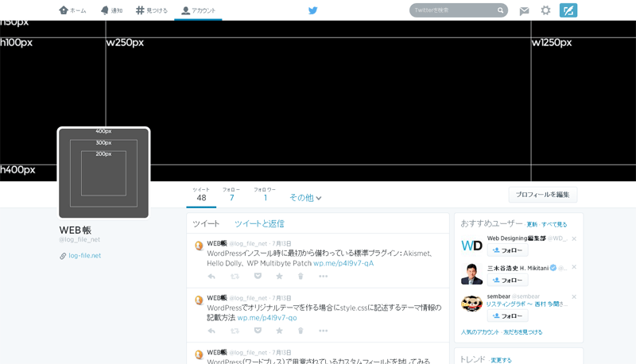Dismiss Web Designing編集部 suggestion
The image size is (636, 364).
[x=574, y=238]
